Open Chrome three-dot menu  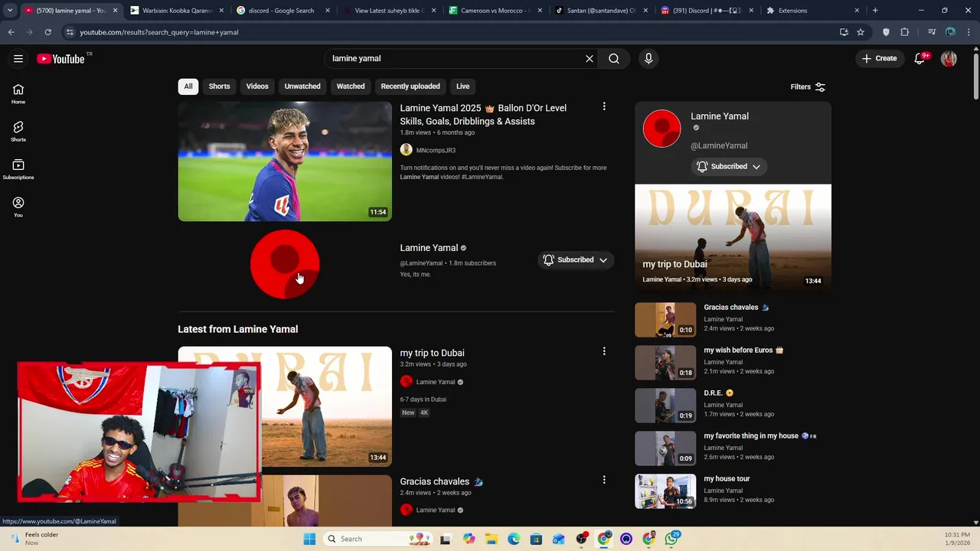(969, 32)
